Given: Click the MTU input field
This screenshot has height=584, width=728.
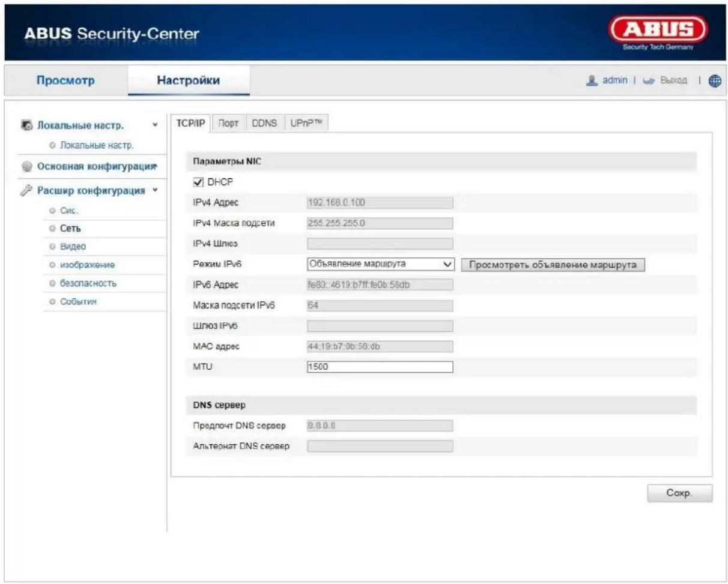Looking at the screenshot, I should (380, 367).
